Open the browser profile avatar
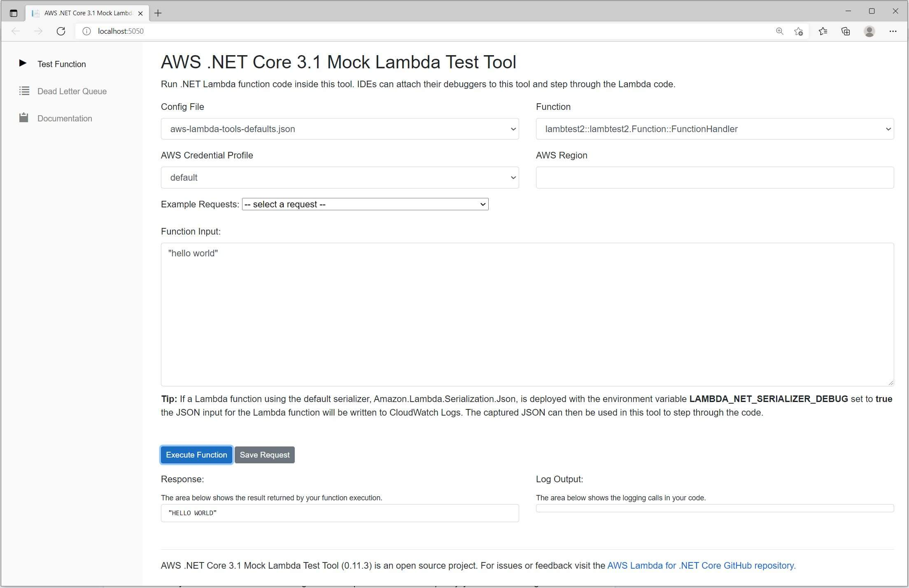This screenshot has height=588, width=909. click(869, 31)
